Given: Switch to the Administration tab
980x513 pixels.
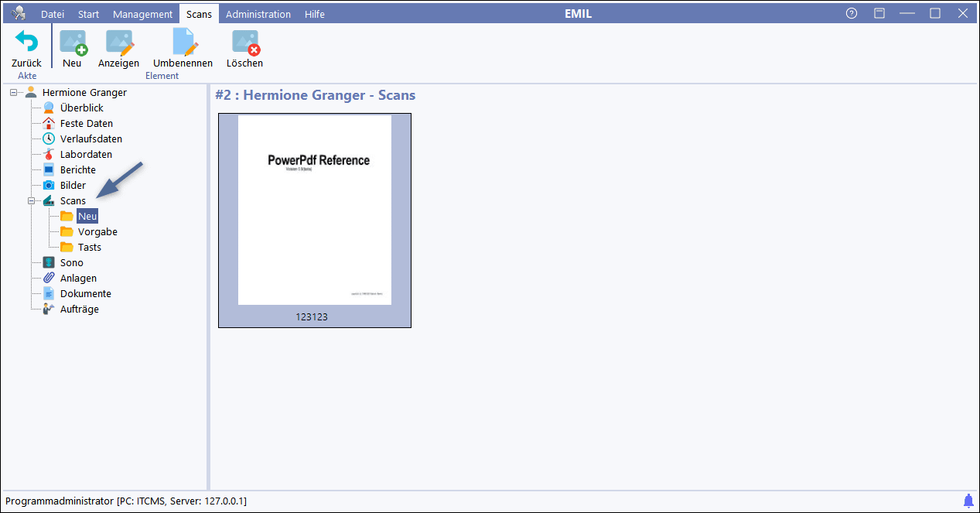Looking at the screenshot, I should pos(258,14).
